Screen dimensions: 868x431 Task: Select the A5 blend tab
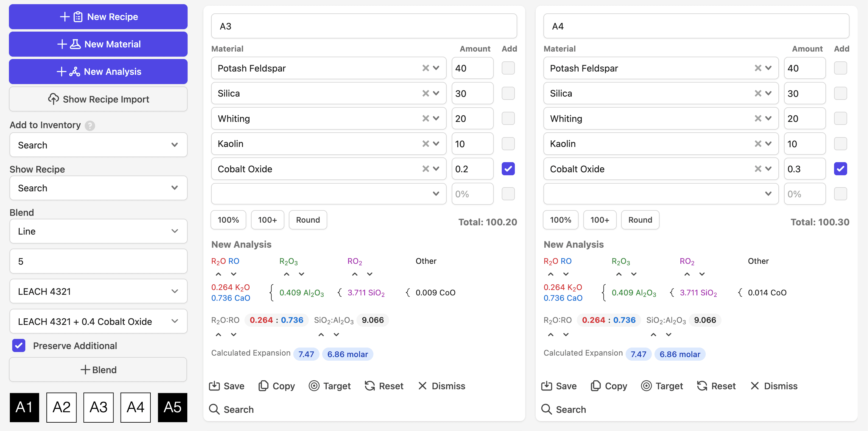click(172, 407)
